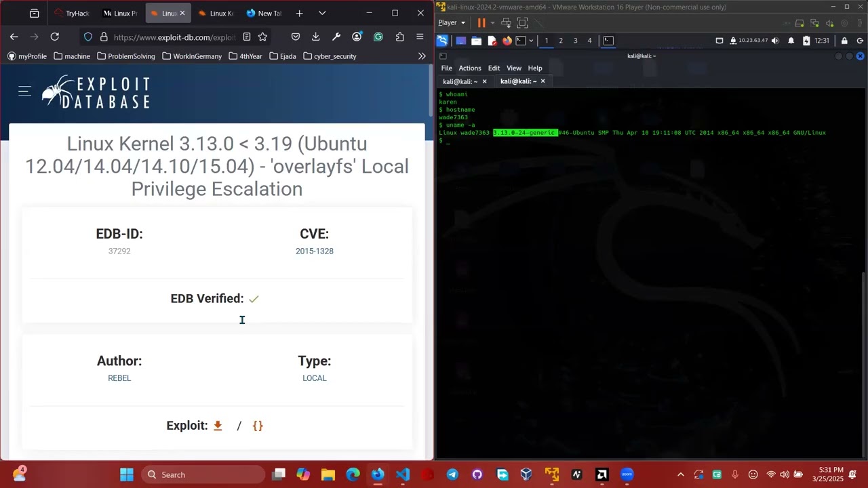
Task: Show hidden system tray icons chevron
Action: tap(681, 474)
